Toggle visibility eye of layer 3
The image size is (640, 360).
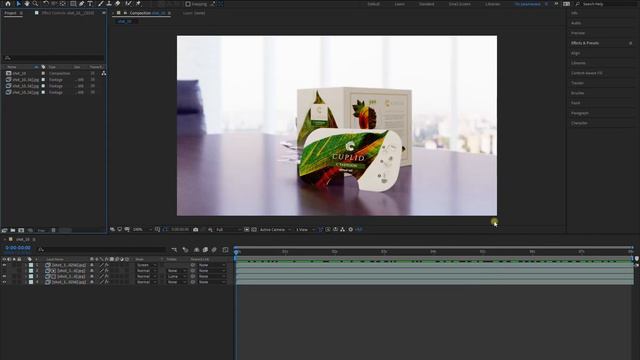[x=4, y=276]
